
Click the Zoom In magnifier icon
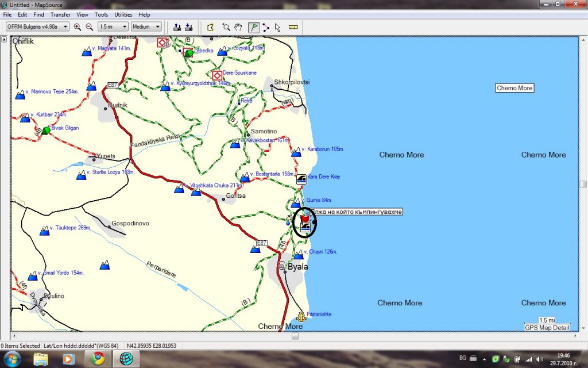tap(78, 27)
